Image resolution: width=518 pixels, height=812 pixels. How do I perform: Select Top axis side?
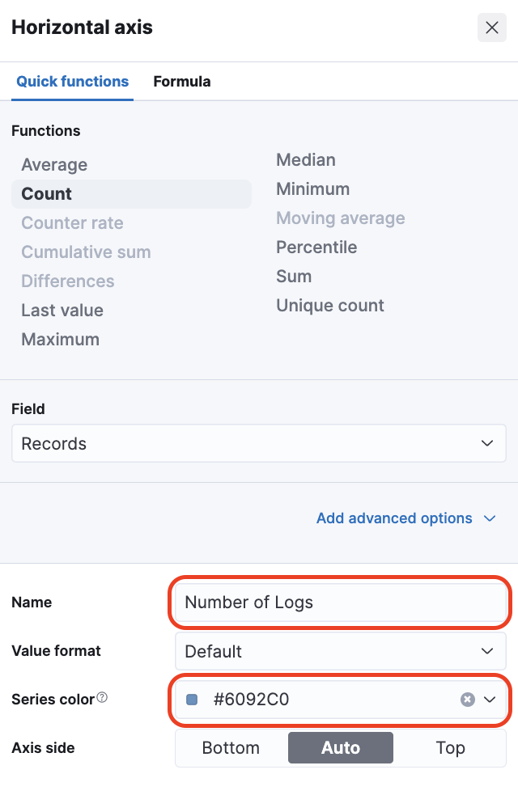click(x=450, y=748)
